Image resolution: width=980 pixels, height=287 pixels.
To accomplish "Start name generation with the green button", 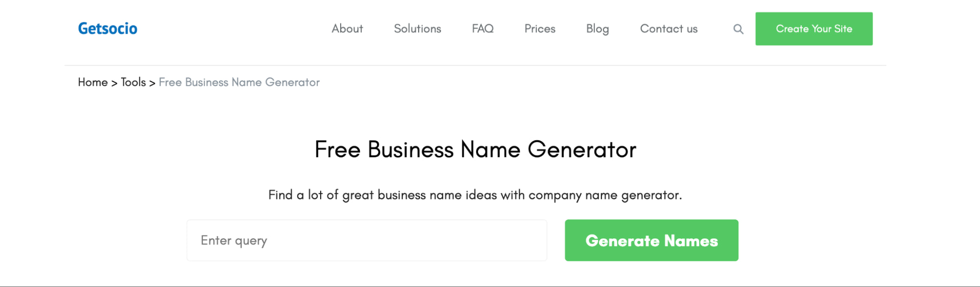I will tap(651, 240).
